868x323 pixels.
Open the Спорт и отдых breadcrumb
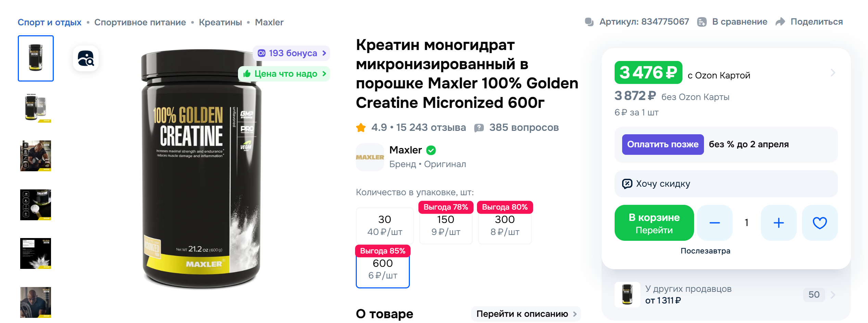(49, 22)
